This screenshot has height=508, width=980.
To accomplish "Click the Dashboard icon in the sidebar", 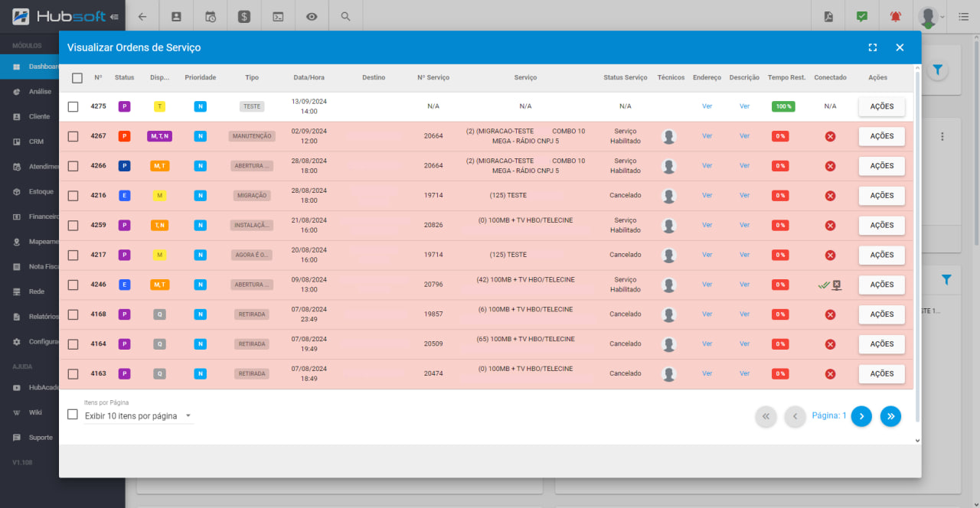I will point(17,67).
